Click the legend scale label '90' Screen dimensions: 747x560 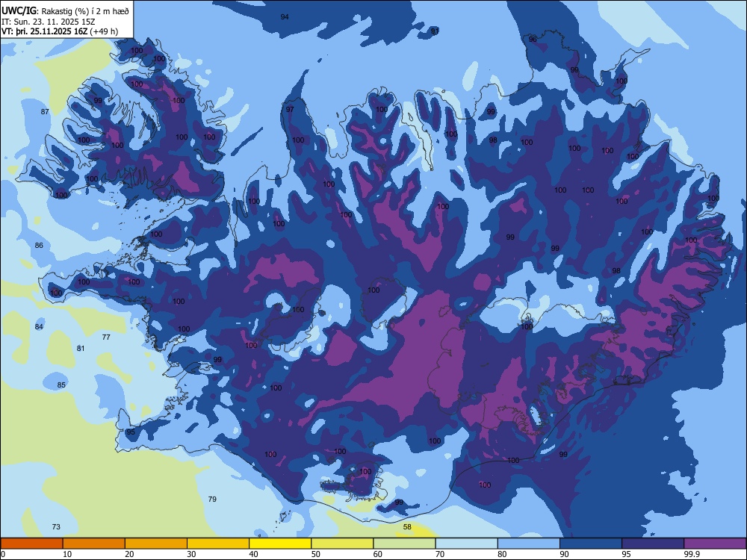564,554
